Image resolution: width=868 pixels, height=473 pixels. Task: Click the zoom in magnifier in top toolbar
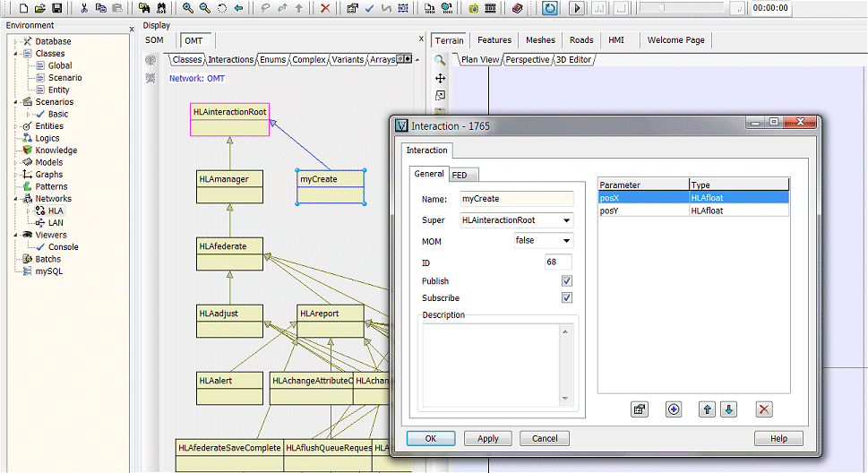pyautogui.click(x=188, y=8)
